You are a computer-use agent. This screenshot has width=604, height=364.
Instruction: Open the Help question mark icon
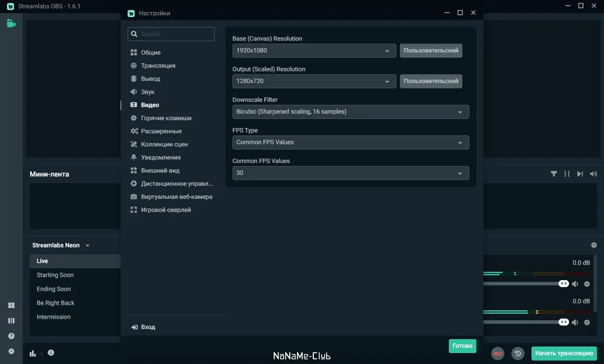pyautogui.click(x=11, y=336)
